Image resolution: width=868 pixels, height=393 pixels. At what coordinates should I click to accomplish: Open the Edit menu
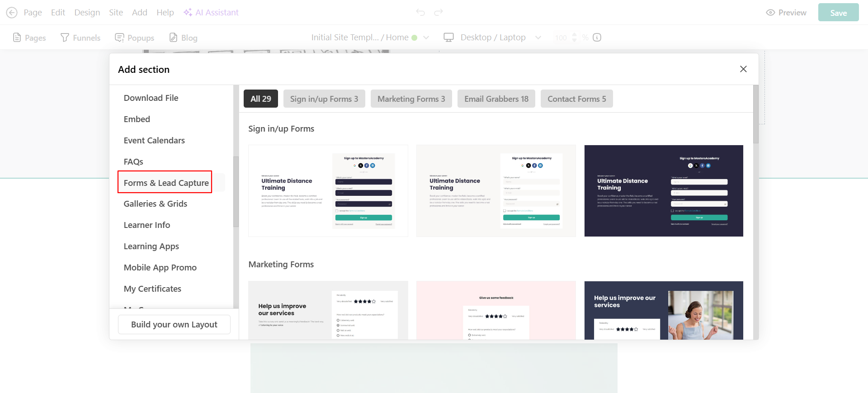coord(58,13)
